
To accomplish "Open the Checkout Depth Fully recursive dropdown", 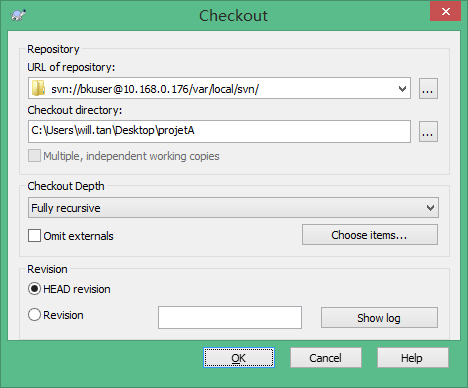I will (233, 208).
